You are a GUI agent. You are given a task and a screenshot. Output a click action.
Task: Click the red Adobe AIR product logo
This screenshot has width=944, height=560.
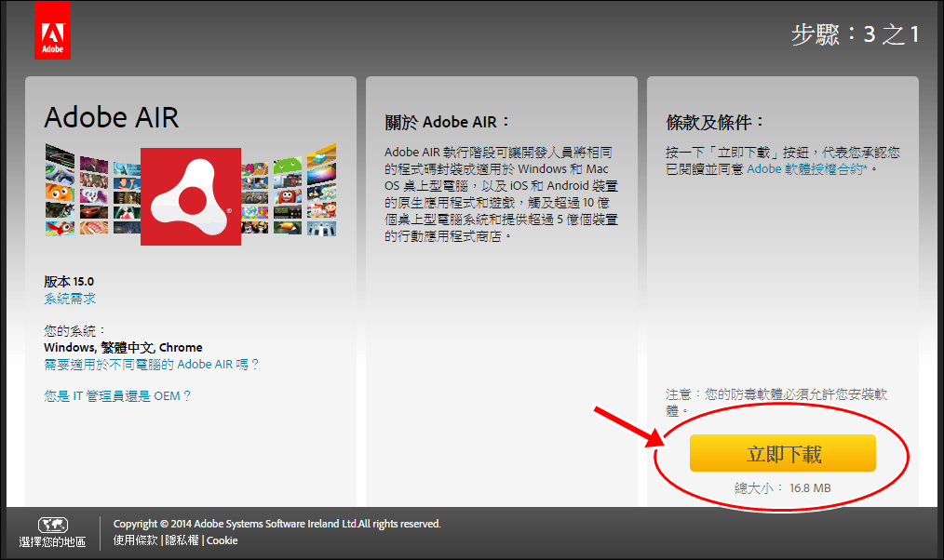click(x=191, y=196)
